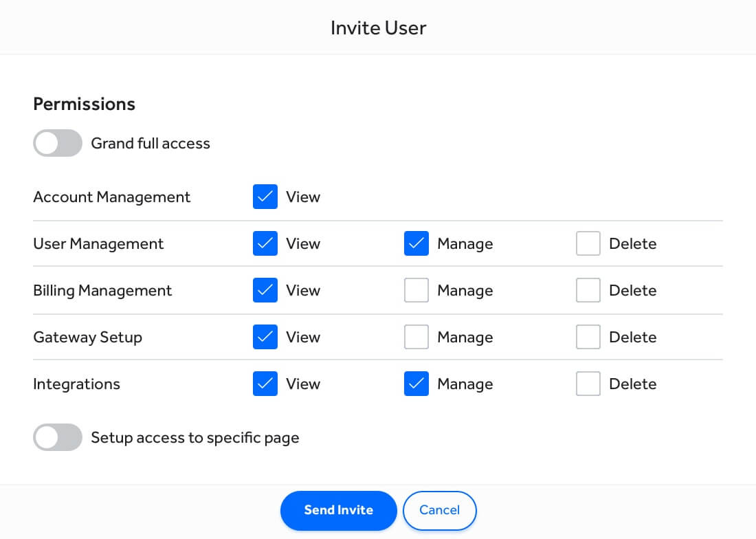
Task: Enable Delete for Integrations
Action: pos(588,384)
